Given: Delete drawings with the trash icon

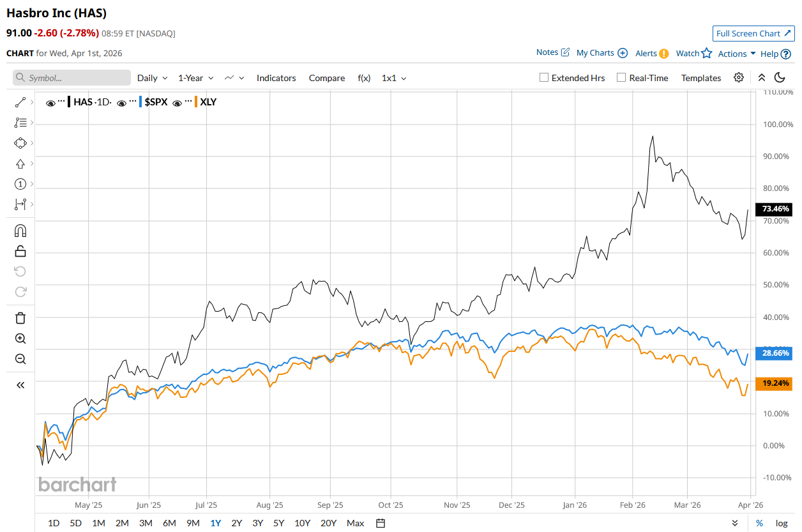Looking at the screenshot, I should [20, 317].
